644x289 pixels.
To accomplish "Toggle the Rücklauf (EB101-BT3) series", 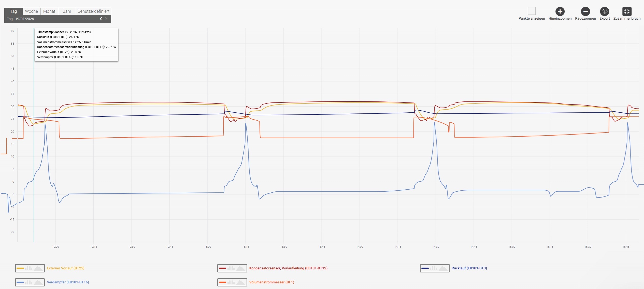I will (469, 268).
